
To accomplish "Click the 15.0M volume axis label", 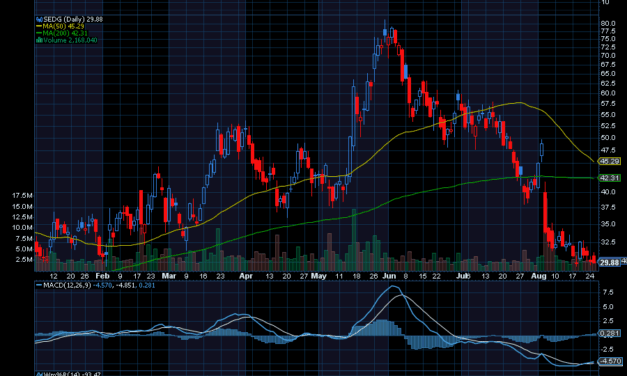I will (x=22, y=206).
